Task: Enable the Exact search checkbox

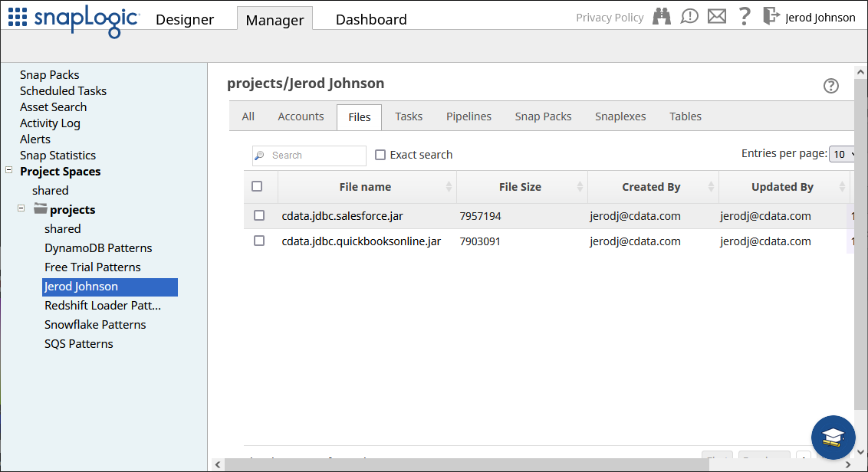Action: tap(380, 155)
